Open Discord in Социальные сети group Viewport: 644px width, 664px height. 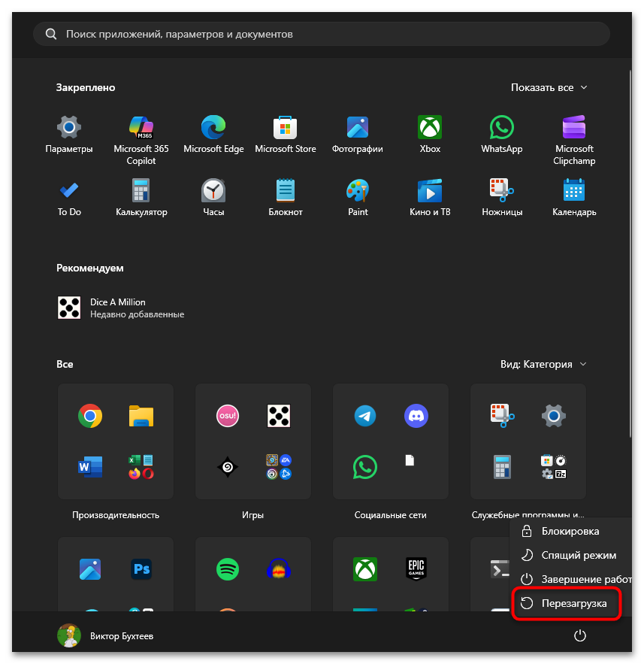(x=416, y=416)
